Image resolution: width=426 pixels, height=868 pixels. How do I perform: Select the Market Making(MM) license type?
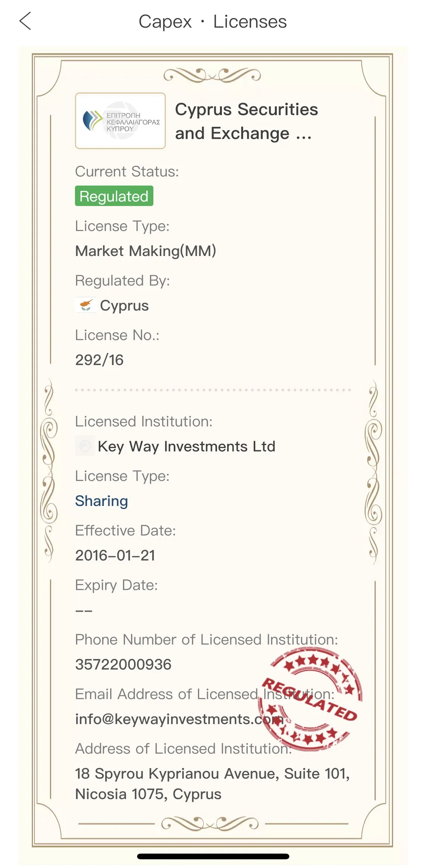(x=146, y=251)
